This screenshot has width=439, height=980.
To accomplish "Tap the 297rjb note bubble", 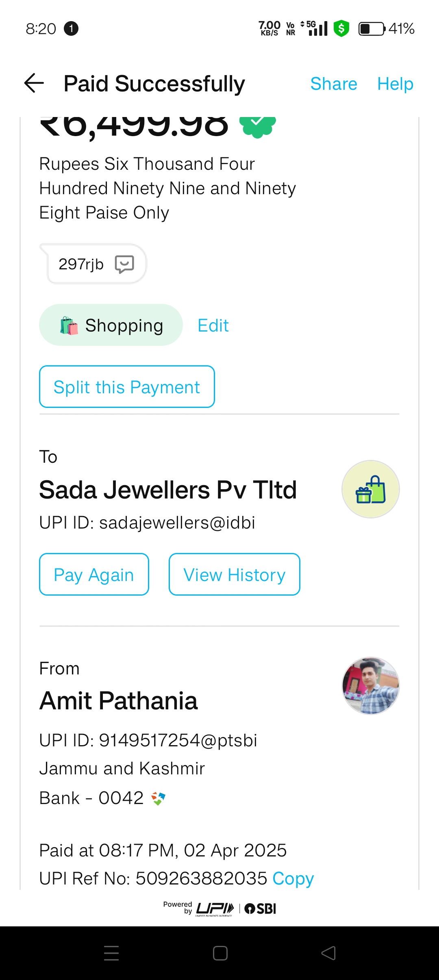I will [81, 264].
